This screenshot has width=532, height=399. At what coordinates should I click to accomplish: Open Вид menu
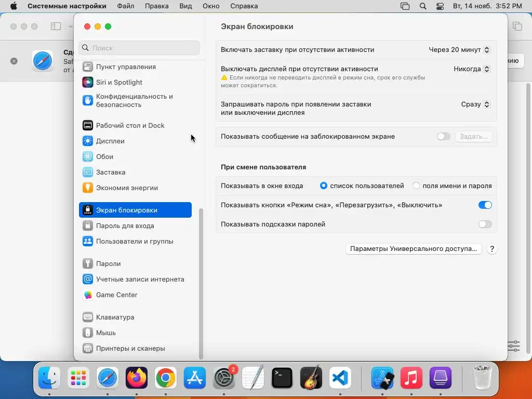[x=185, y=6]
